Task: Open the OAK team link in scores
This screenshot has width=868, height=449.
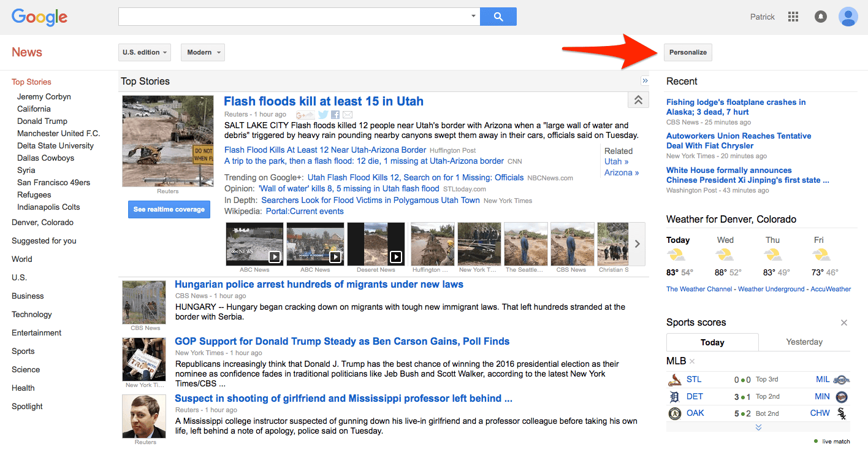Action: 695,413
